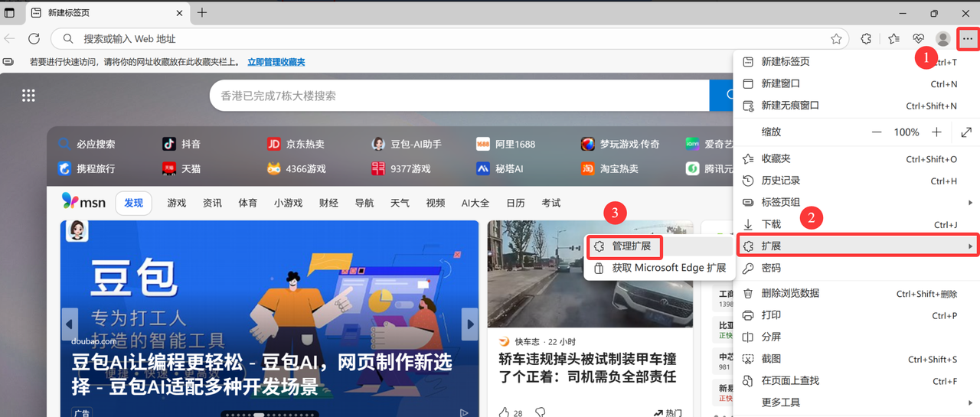Like the 轿车违规掉头 news article

(x=504, y=412)
